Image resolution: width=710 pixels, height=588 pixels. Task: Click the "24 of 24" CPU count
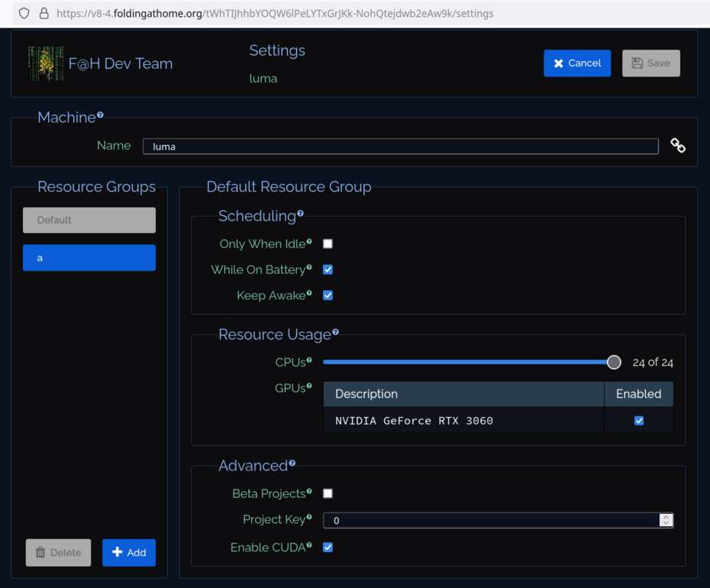coord(653,363)
